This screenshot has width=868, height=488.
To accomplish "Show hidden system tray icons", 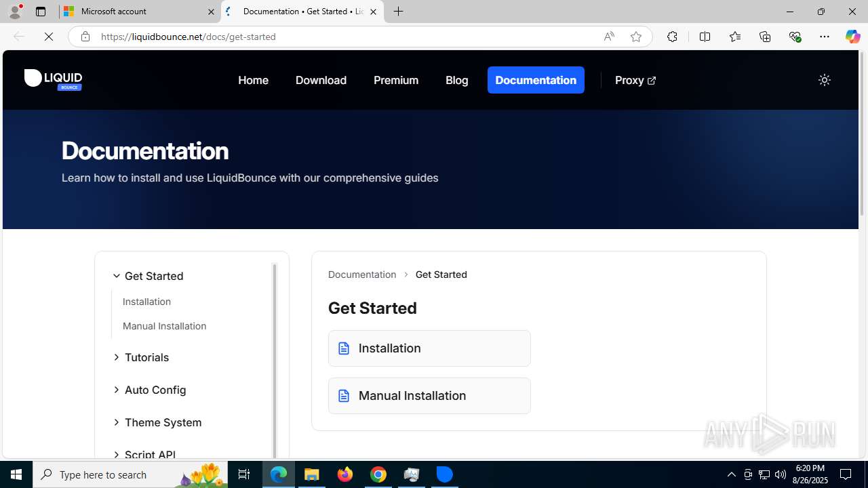I will (731, 474).
